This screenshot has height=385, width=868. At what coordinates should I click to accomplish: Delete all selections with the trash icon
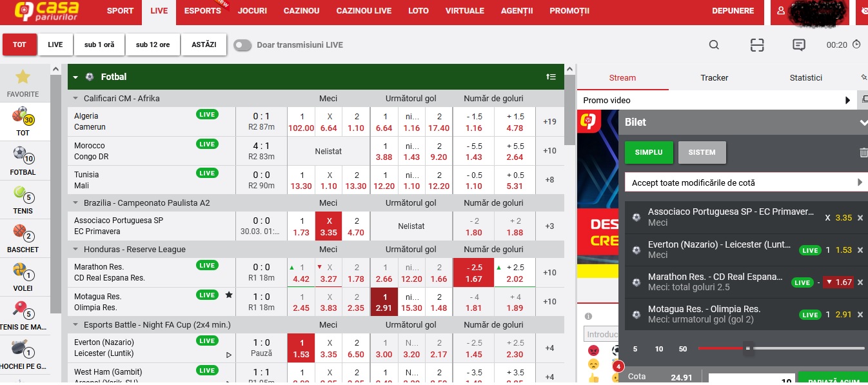[863, 153]
